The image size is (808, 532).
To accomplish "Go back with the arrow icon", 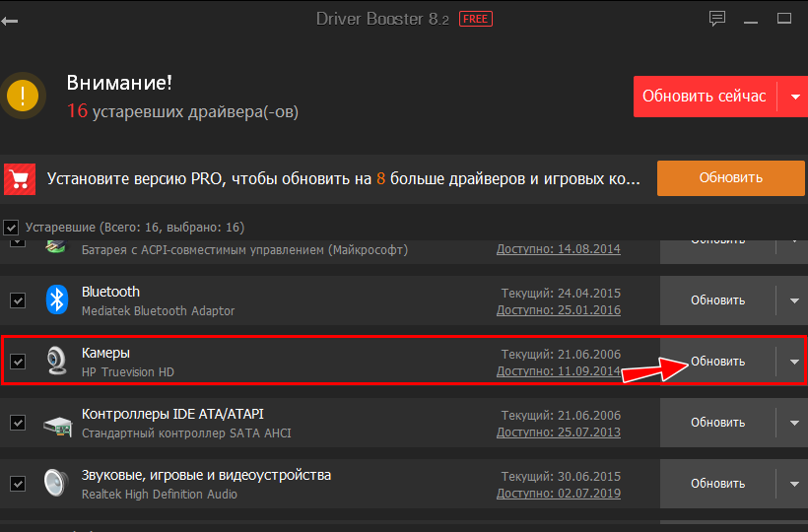I will tap(10, 21).
